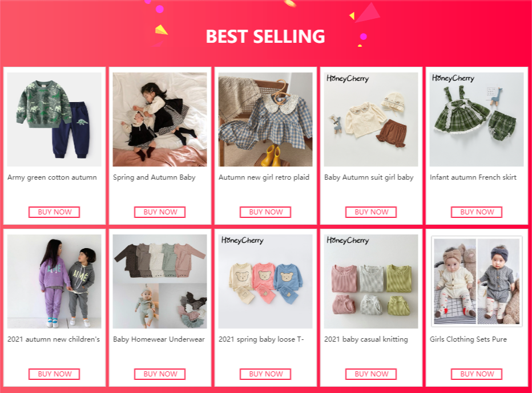Buy the 2021 baby casual knitting set

pos(371,374)
